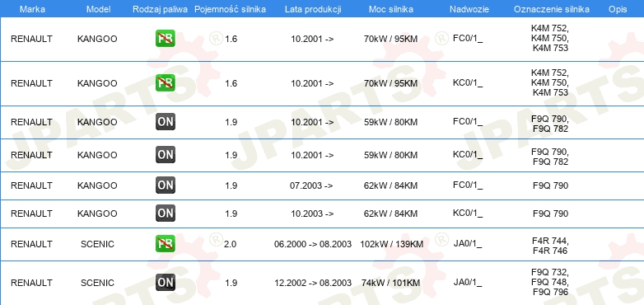
Task: Click the Moc silnika column header
Action: pyautogui.click(x=391, y=9)
